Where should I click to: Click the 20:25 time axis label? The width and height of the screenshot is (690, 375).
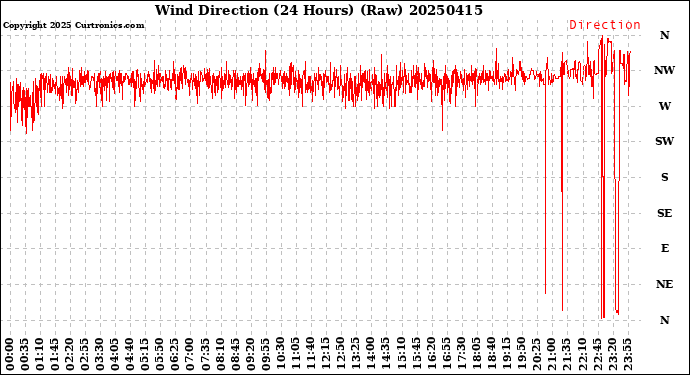click(x=536, y=355)
